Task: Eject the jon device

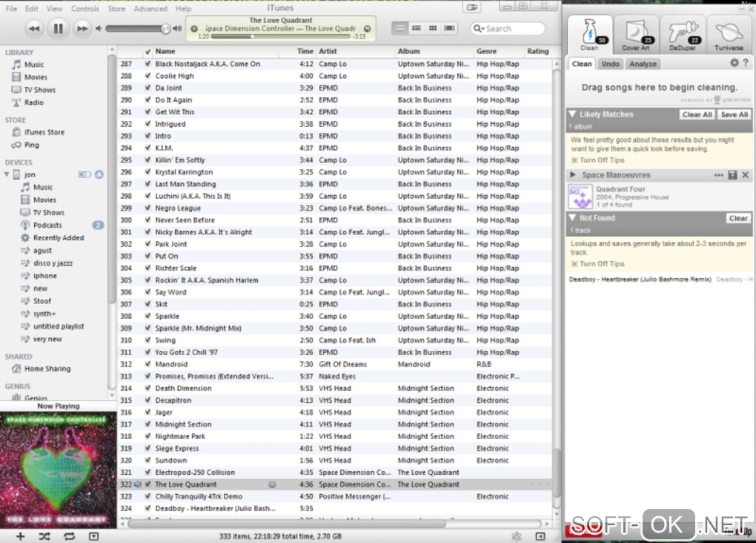Action: (x=99, y=174)
